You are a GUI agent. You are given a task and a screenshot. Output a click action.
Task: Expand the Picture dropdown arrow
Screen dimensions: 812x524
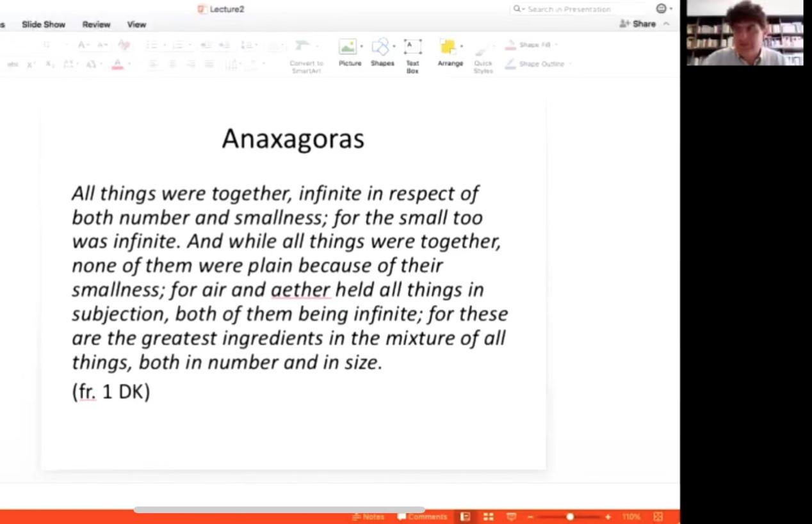361,47
